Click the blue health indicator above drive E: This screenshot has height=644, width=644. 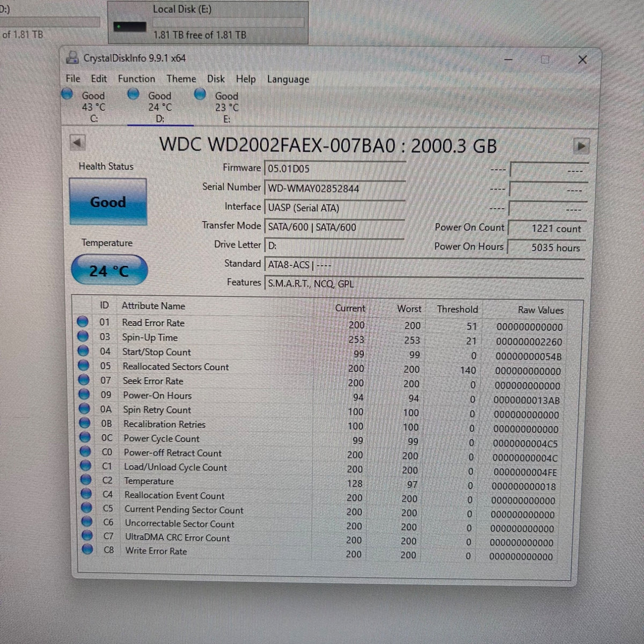click(200, 94)
